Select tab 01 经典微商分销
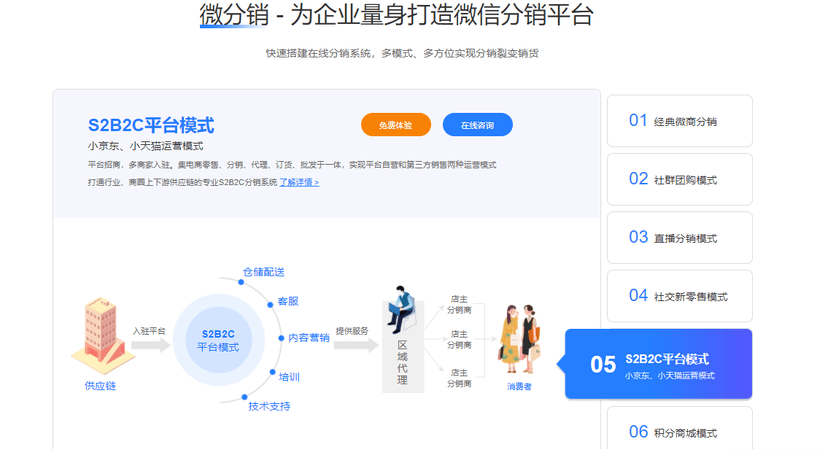 pyautogui.click(x=680, y=121)
